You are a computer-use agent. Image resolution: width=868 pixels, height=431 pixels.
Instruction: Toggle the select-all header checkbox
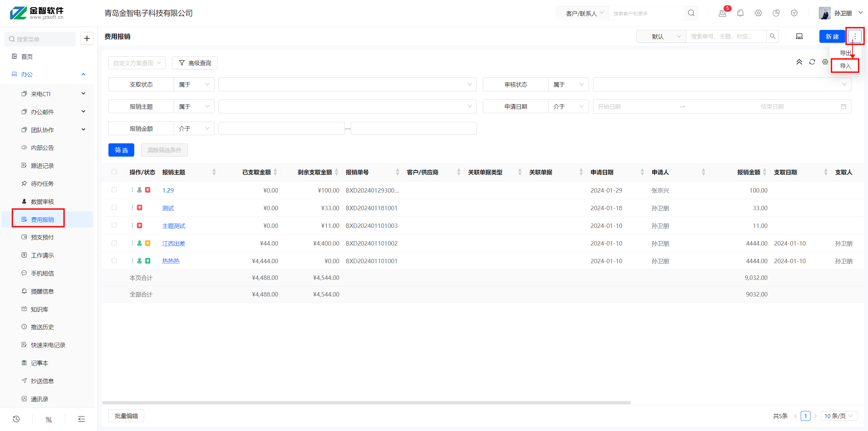point(114,172)
